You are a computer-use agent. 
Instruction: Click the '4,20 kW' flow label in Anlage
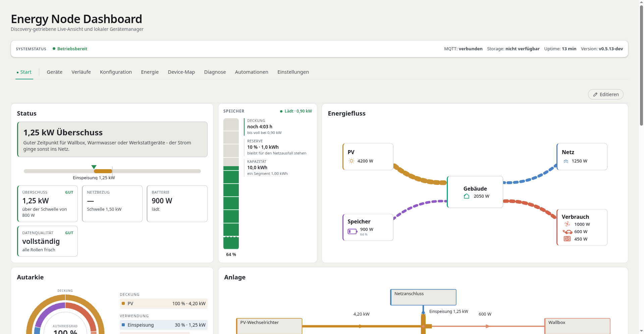pyautogui.click(x=362, y=314)
